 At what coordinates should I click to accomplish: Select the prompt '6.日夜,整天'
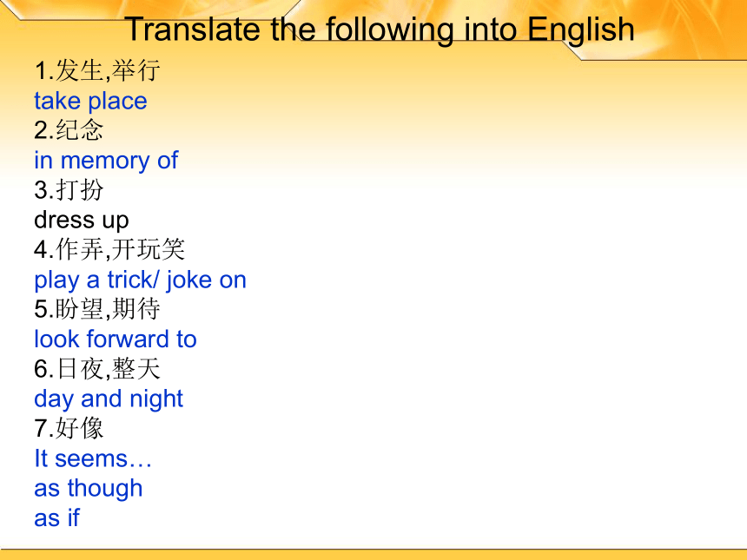pyautogui.click(x=97, y=369)
